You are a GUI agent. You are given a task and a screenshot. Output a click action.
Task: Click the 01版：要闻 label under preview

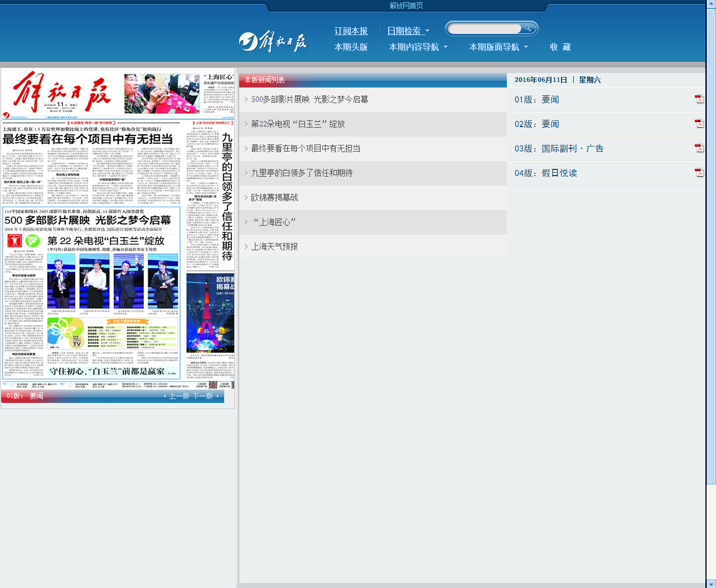(25, 396)
